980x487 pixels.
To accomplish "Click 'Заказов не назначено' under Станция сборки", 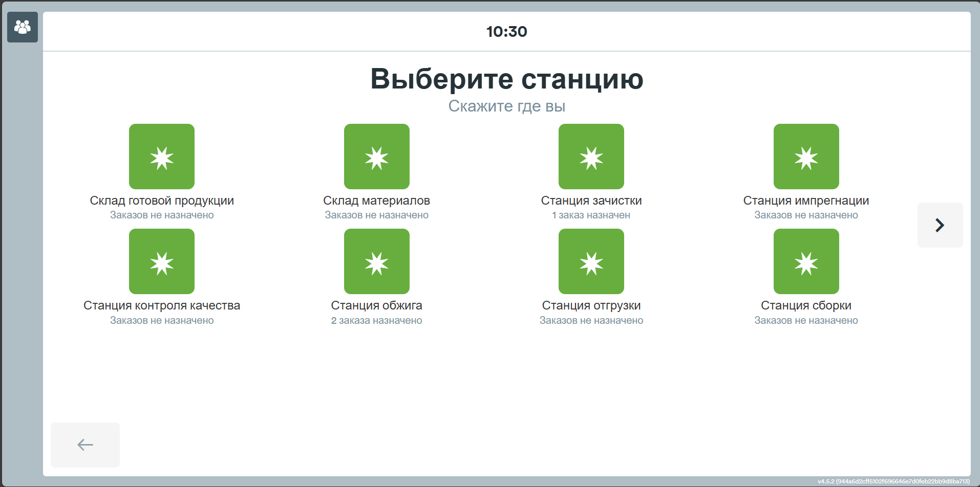I will [806, 321].
